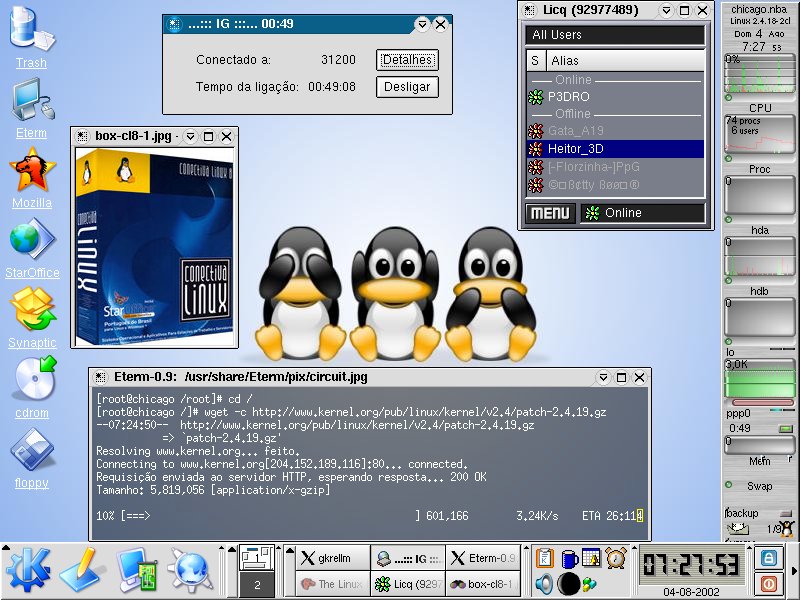This screenshot has width=800, height=600.
Task: Open the calendar alarm tray icon
Action: (x=592, y=558)
